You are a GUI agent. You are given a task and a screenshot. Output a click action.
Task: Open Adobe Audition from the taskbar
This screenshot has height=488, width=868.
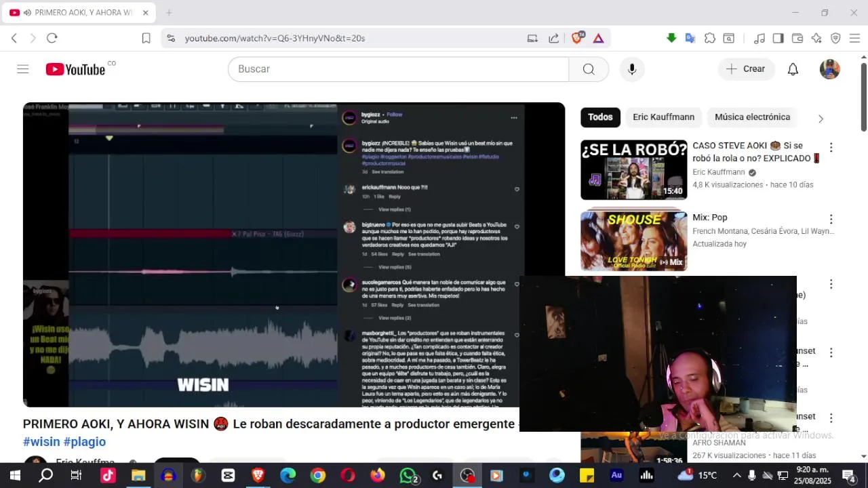click(x=616, y=476)
